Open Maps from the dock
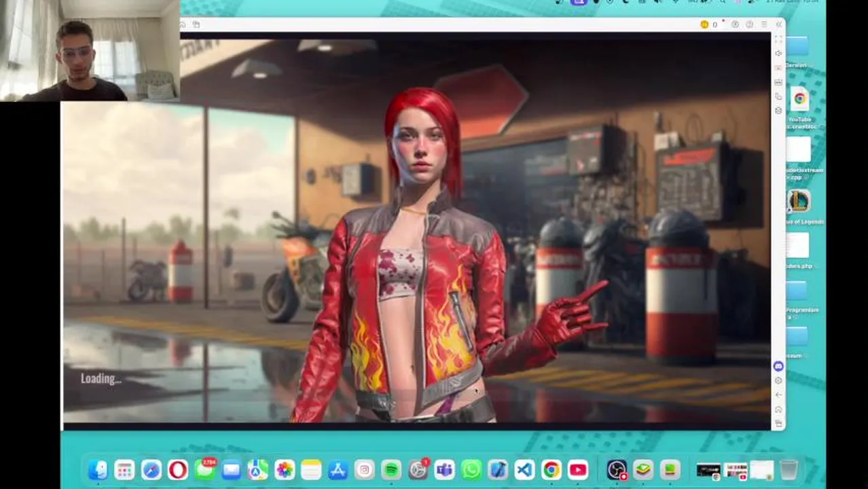This screenshot has height=489, width=868. point(257,469)
